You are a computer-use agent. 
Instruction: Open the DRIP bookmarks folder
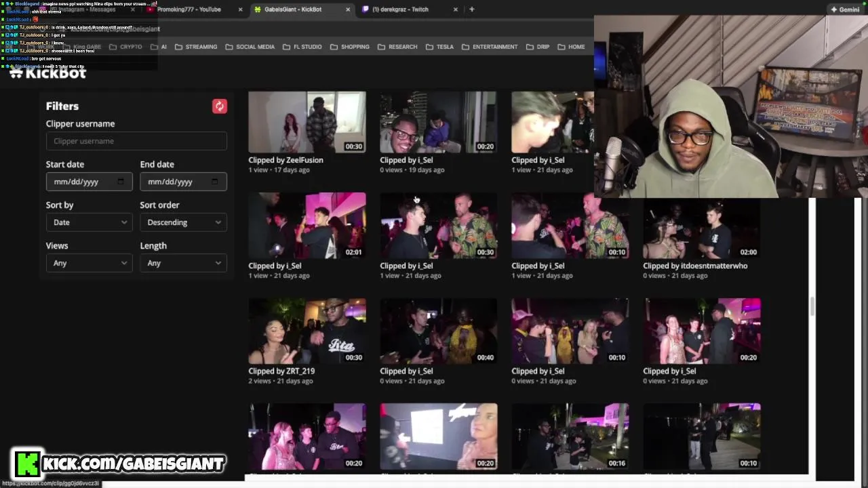tap(538, 47)
